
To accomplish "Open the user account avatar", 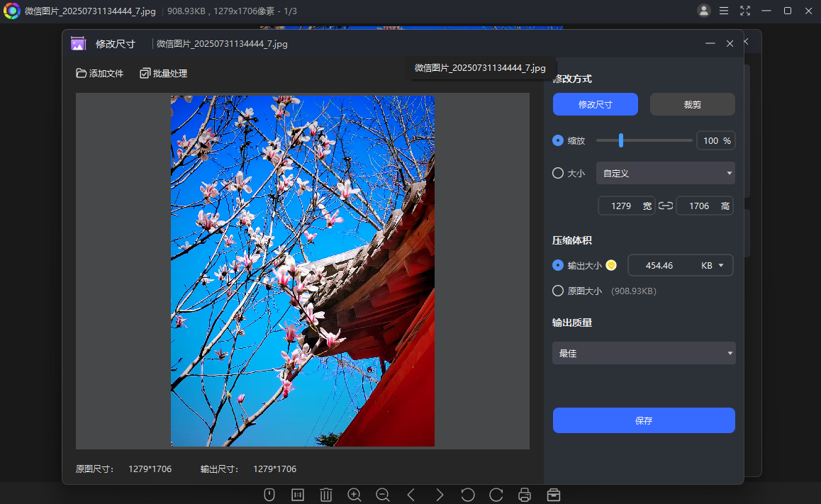I will point(703,11).
